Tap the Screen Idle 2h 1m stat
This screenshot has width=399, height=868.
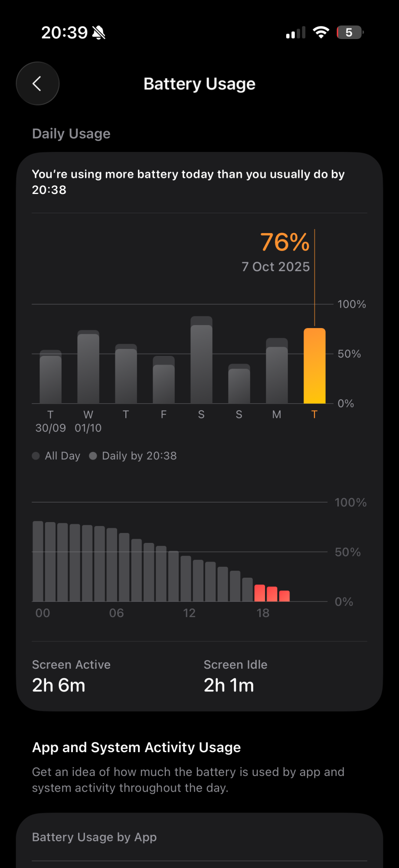pos(235,676)
